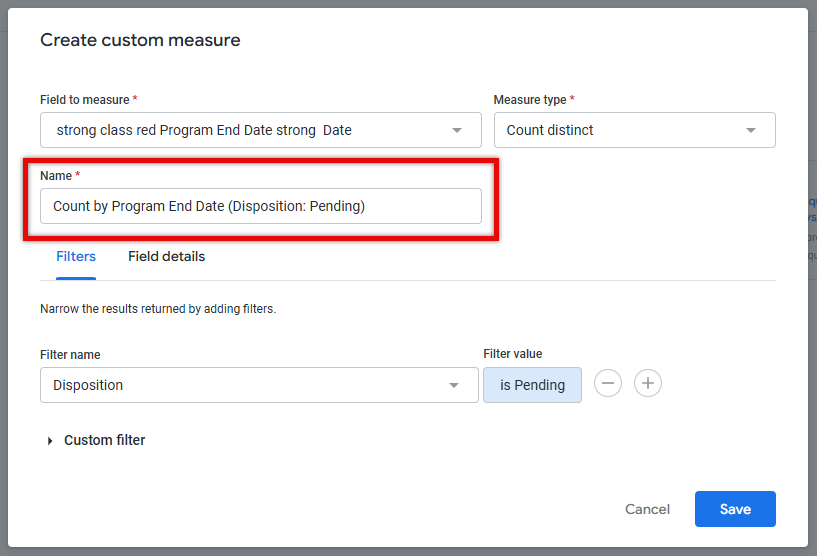Click the Measure type dropdown arrow
Image resolution: width=817 pixels, height=556 pixels.
(751, 130)
